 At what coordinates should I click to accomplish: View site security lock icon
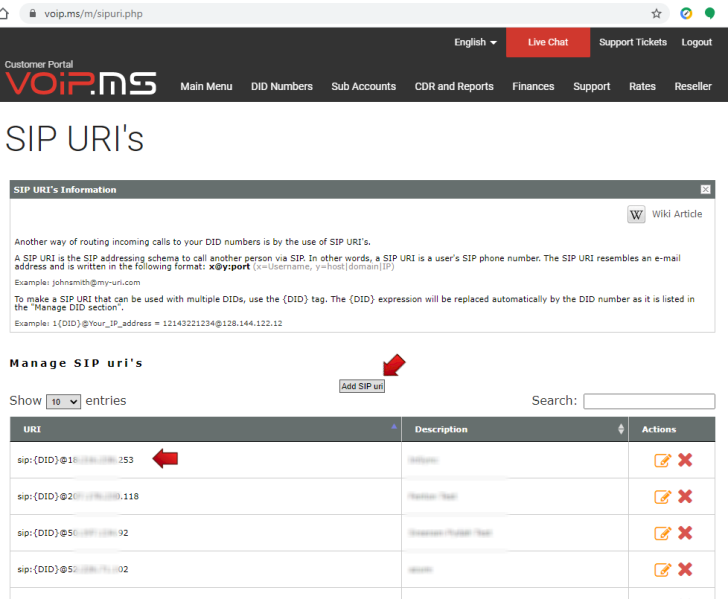tap(32, 13)
